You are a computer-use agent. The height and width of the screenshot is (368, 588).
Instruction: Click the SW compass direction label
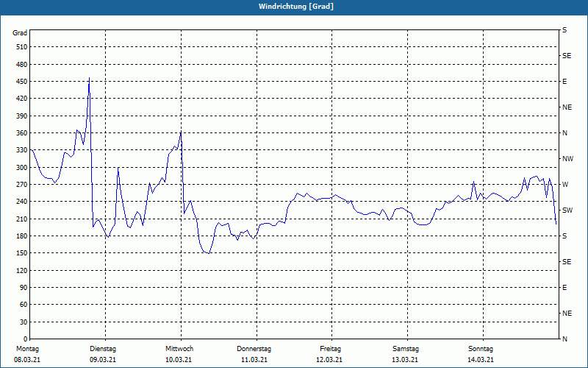(x=567, y=210)
